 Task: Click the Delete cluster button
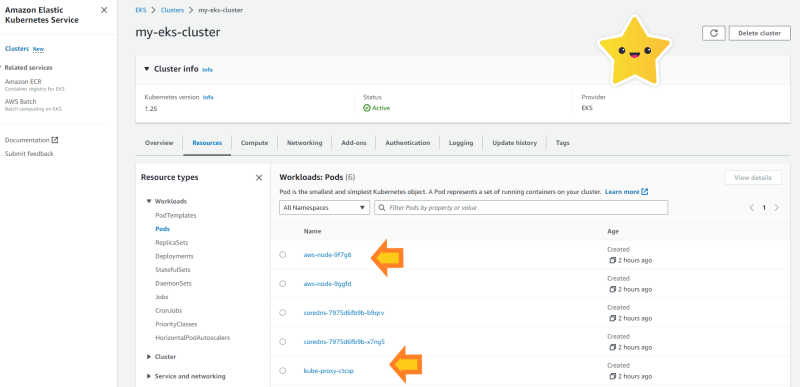pos(760,33)
